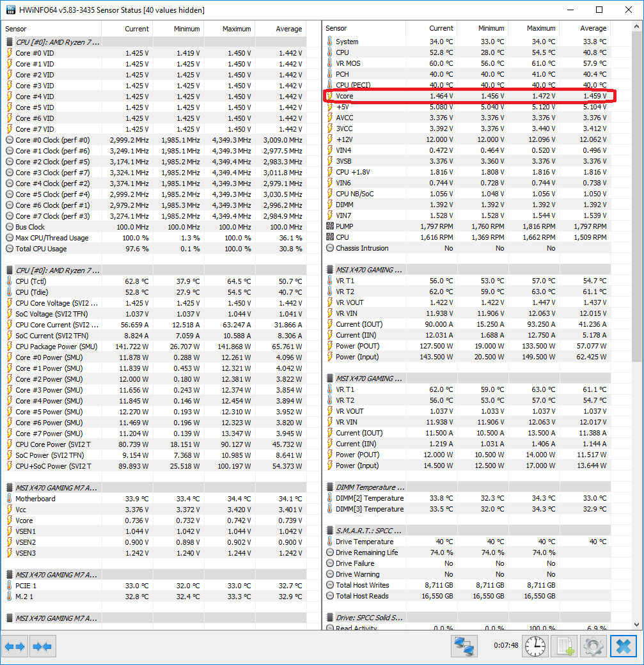Click the lightning icon beside +12V
The width and height of the screenshot is (644, 665).
point(329,139)
